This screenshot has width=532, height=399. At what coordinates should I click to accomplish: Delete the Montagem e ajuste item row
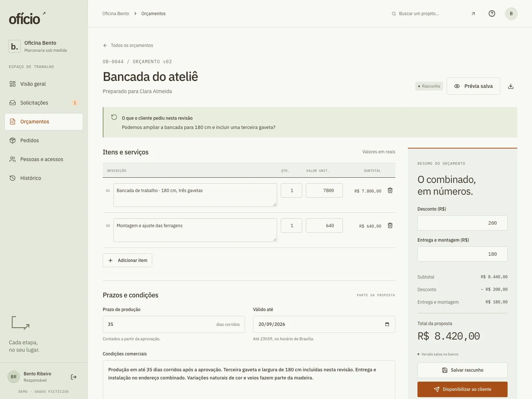pos(390,226)
